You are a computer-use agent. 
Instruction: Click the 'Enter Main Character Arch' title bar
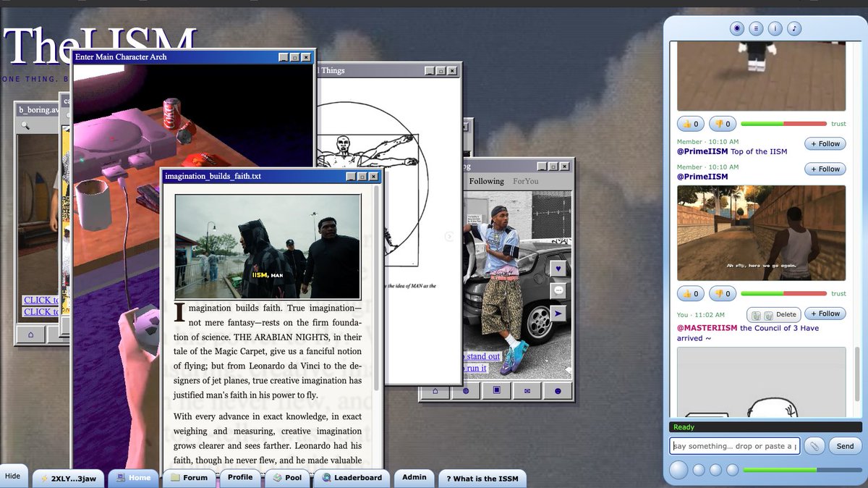tap(192, 56)
